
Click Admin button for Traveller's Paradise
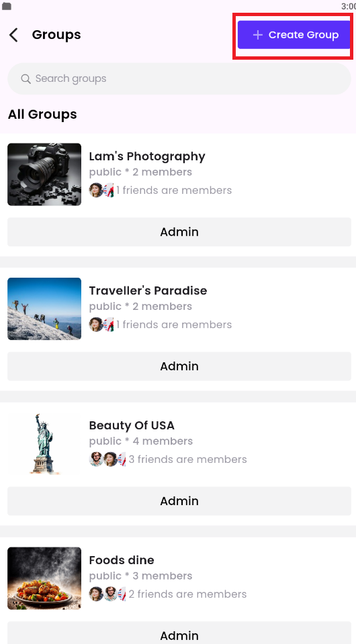[x=179, y=366]
